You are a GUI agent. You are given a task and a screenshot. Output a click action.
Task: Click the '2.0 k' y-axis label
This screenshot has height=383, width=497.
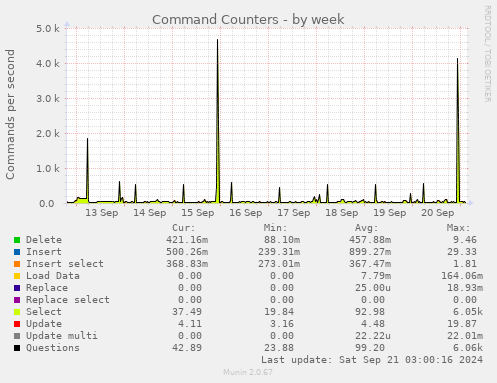[48, 134]
